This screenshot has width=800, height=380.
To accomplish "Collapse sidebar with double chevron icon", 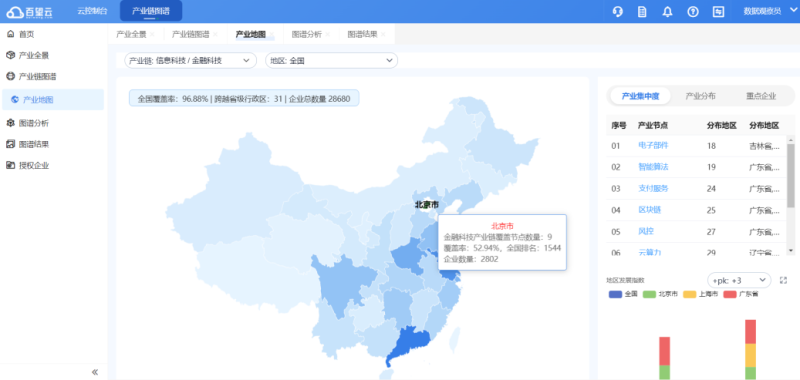I will click(95, 371).
